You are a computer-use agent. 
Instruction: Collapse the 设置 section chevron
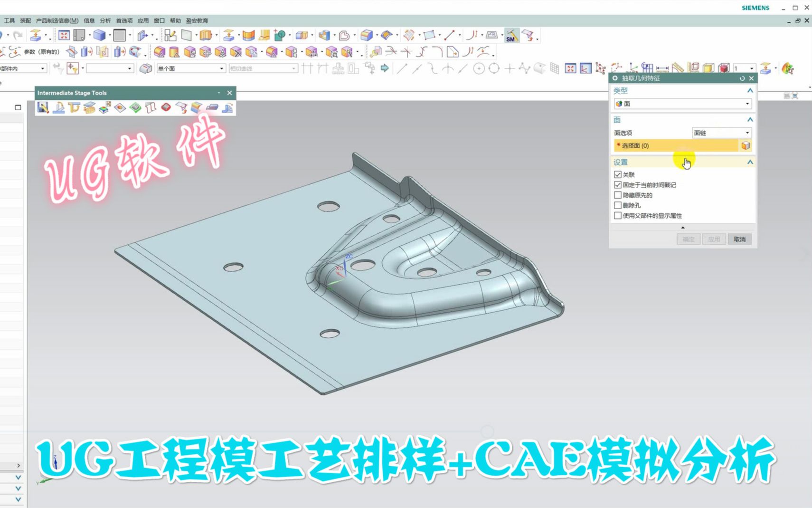click(749, 162)
